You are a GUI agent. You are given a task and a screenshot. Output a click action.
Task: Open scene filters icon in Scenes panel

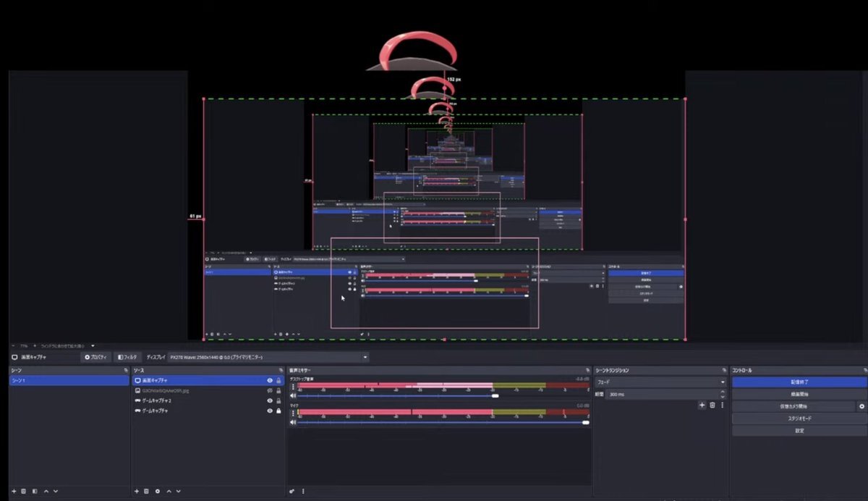[x=34, y=491]
